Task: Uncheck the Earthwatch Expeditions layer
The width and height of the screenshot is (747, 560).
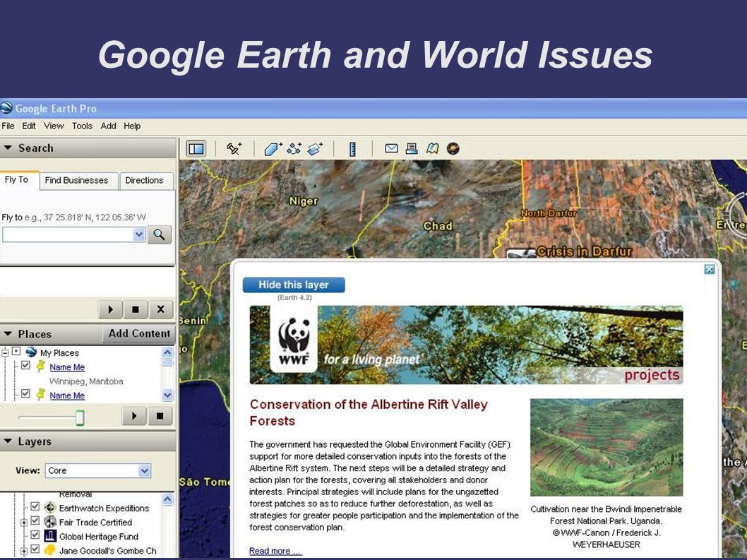Action: coord(35,506)
